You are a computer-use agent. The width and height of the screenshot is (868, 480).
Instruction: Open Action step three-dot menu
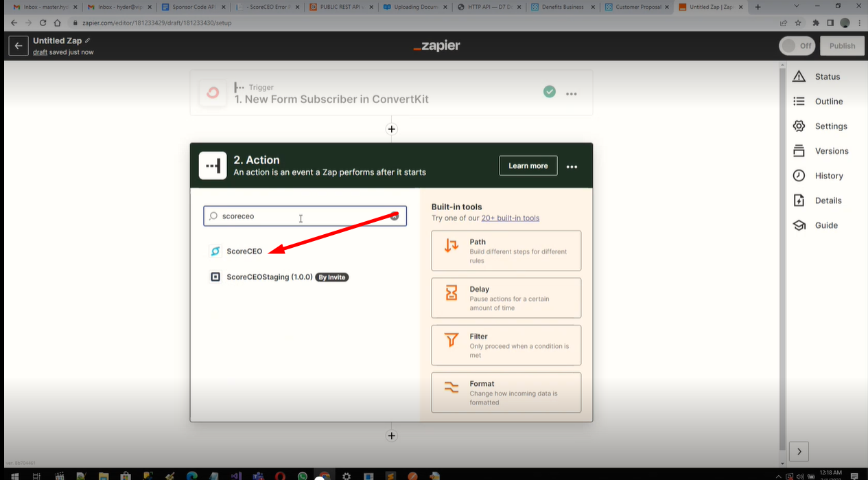click(x=572, y=166)
